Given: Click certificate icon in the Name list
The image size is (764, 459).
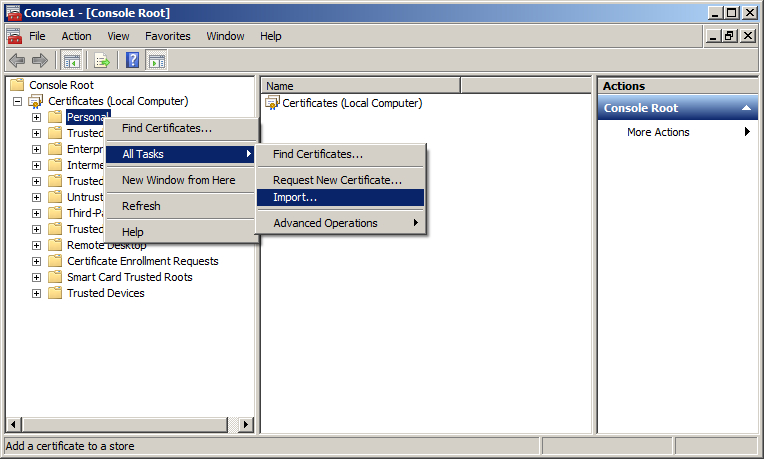Looking at the screenshot, I should (x=272, y=103).
